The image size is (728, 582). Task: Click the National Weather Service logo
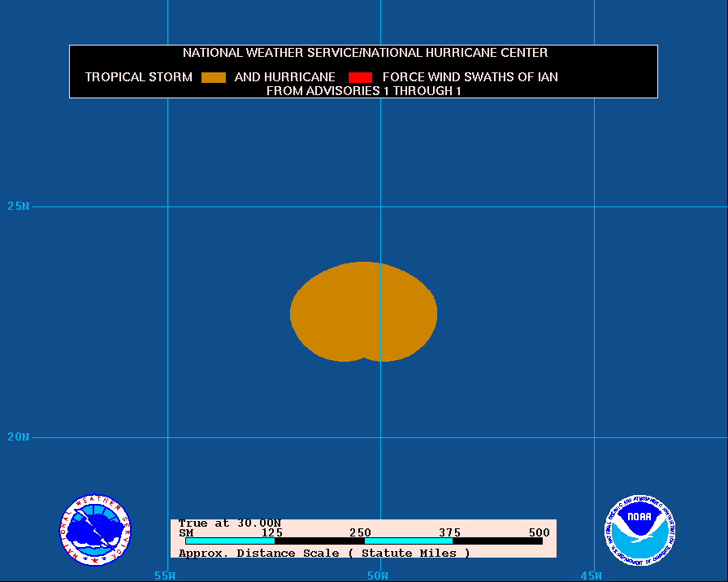pos(95,530)
